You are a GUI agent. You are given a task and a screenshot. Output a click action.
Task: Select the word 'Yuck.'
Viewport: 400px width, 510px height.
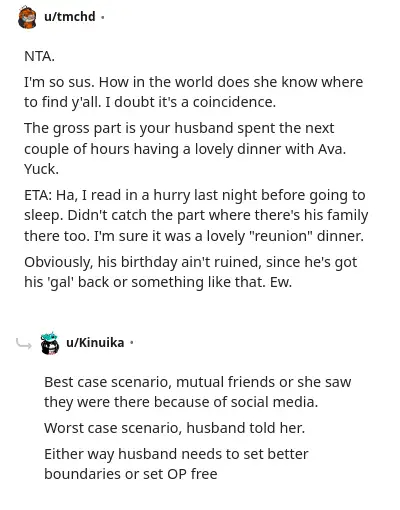click(41, 169)
